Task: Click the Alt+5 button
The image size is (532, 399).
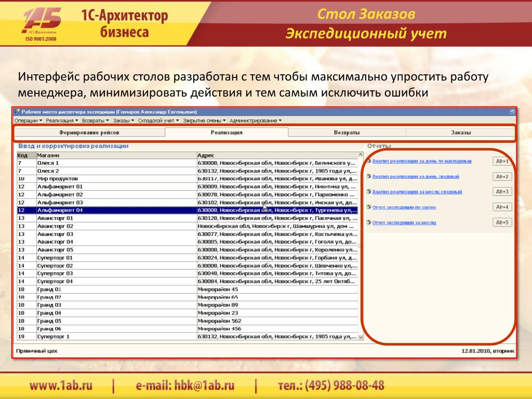Action: (502, 222)
